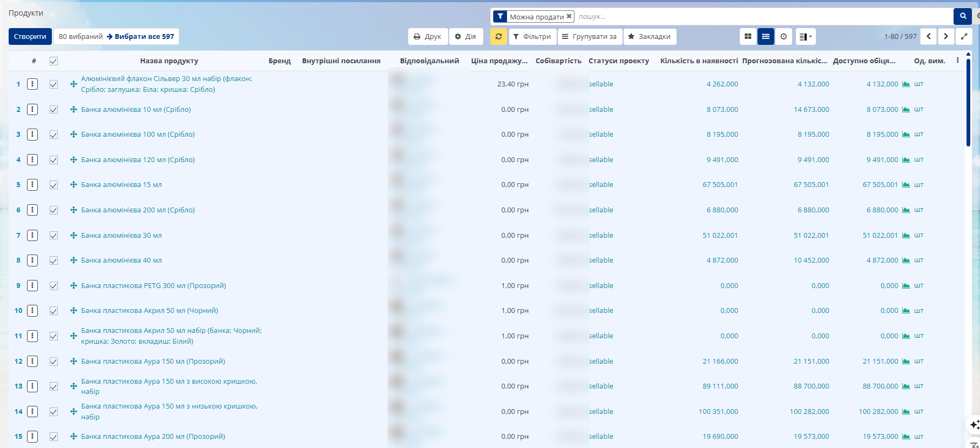Open the optional columns menu in the header
Screen dimensions: 980x448
click(958, 61)
